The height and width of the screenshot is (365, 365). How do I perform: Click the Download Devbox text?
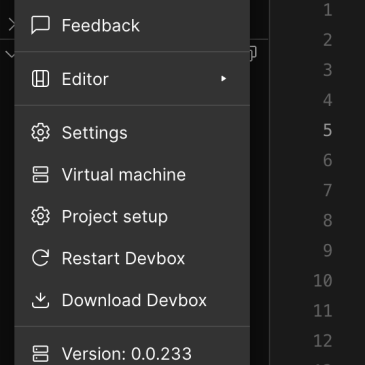[134, 300]
